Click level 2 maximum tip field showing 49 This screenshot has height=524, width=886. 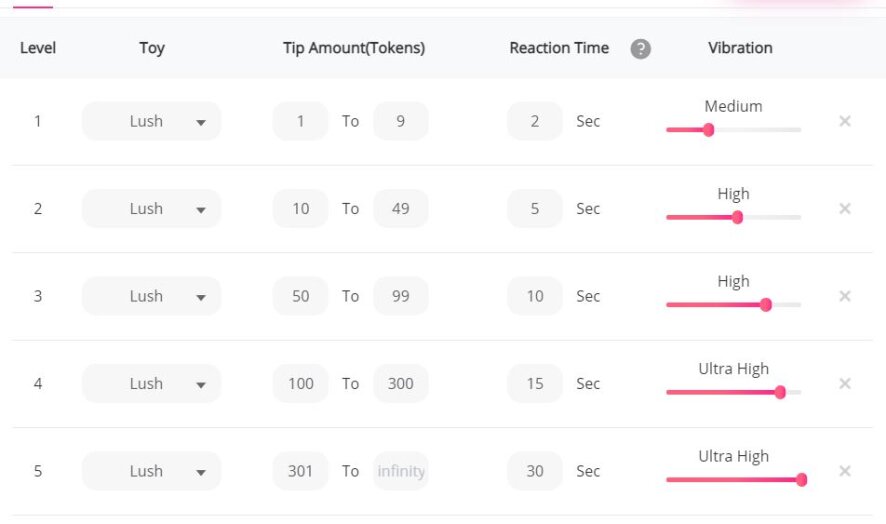(400, 209)
